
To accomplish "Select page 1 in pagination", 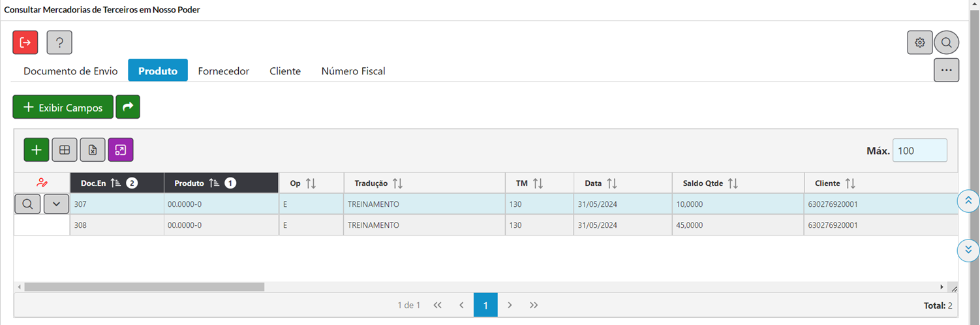I will [485, 305].
